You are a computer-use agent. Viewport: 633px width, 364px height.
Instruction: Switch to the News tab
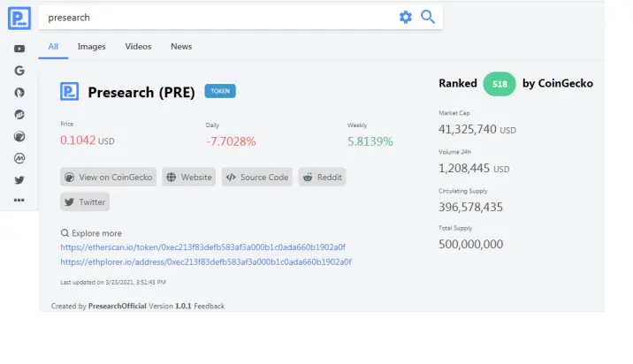181,47
